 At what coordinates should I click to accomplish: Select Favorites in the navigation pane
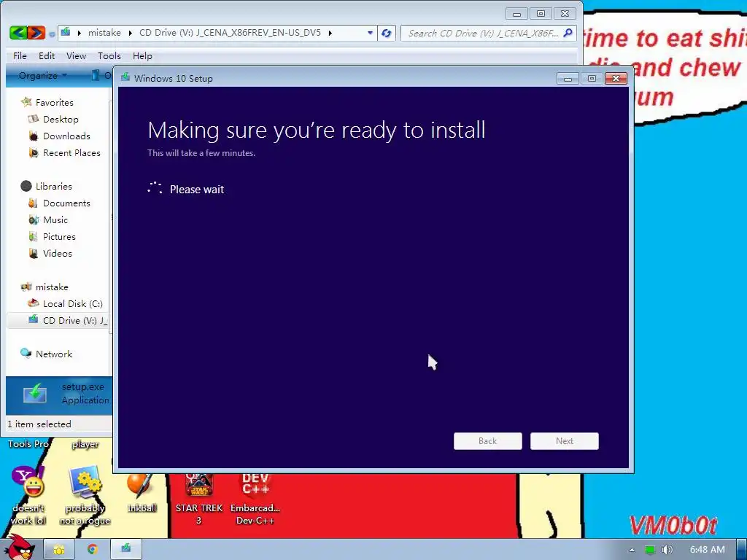(x=54, y=102)
